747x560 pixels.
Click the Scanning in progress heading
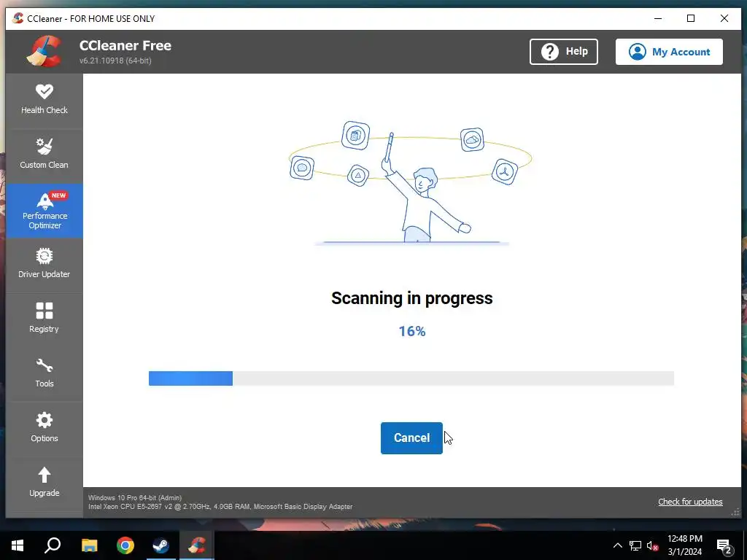412,298
